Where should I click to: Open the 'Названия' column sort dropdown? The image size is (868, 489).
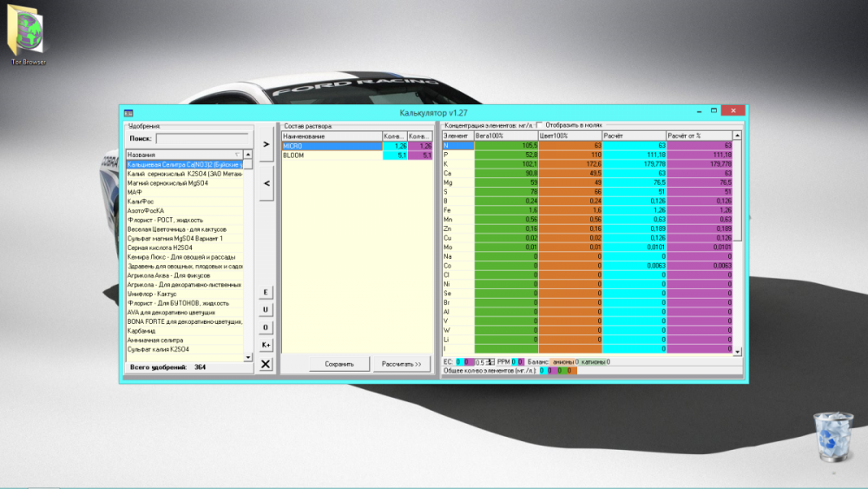pos(238,155)
